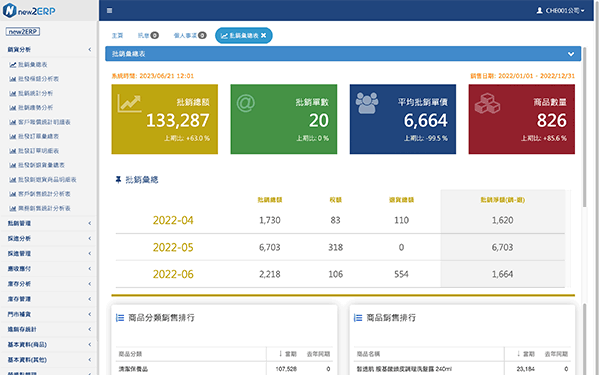This screenshot has width=600, height=375.
Task: Click the people group icon on the blue card
Action: click(367, 103)
